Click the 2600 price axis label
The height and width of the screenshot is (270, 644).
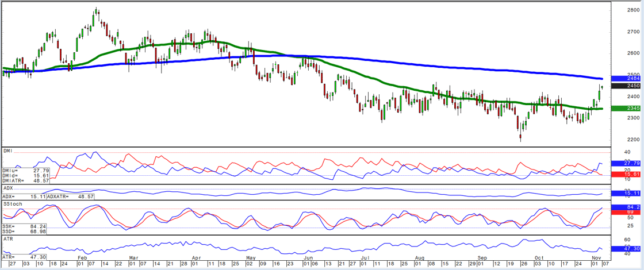point(633,53)
